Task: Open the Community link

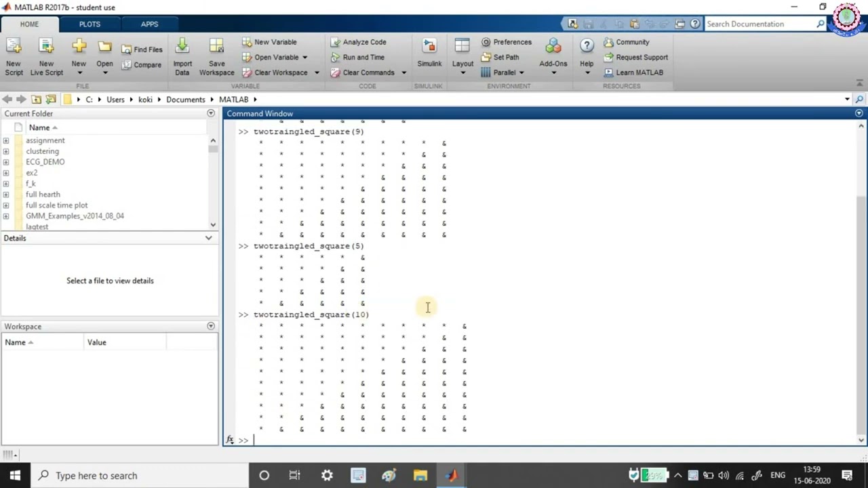Action: pos(626,42)
